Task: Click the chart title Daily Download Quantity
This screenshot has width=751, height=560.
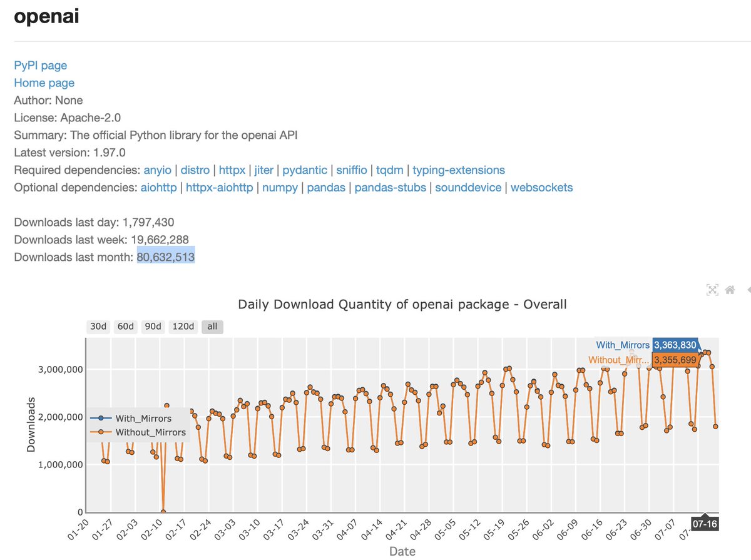Action: [402, 305]
